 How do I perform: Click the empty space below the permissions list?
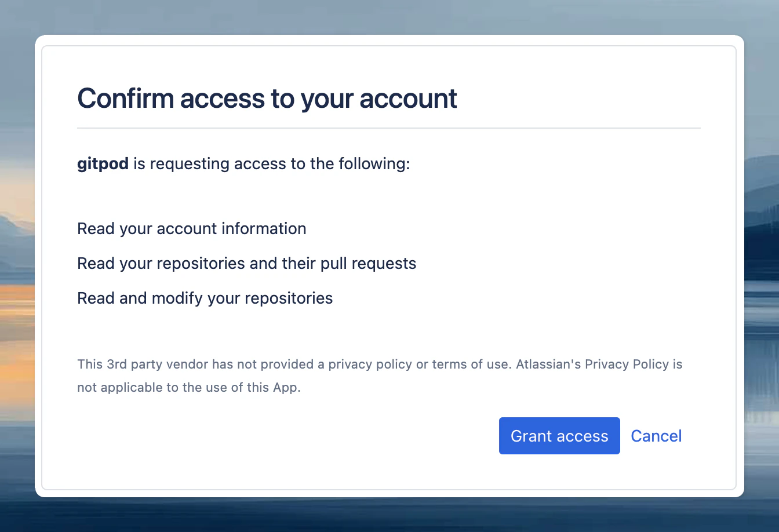(389, 330)
